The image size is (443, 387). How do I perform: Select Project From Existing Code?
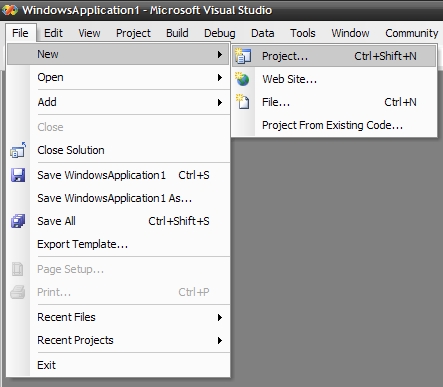click(x=334, y=125)
